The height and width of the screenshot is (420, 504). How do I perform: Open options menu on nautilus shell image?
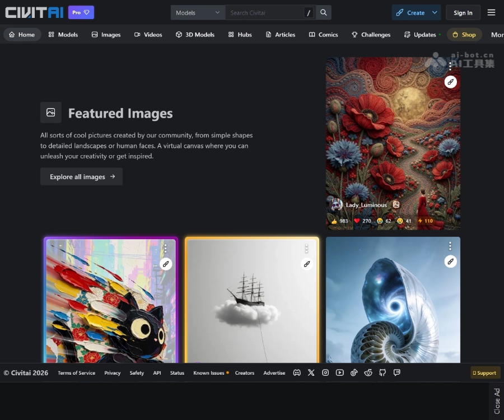(450, 246)
